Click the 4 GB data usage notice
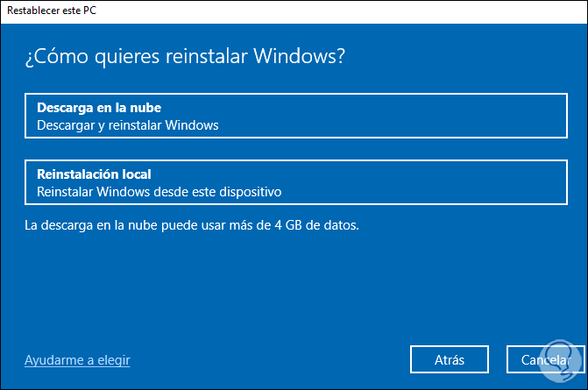 192,225
